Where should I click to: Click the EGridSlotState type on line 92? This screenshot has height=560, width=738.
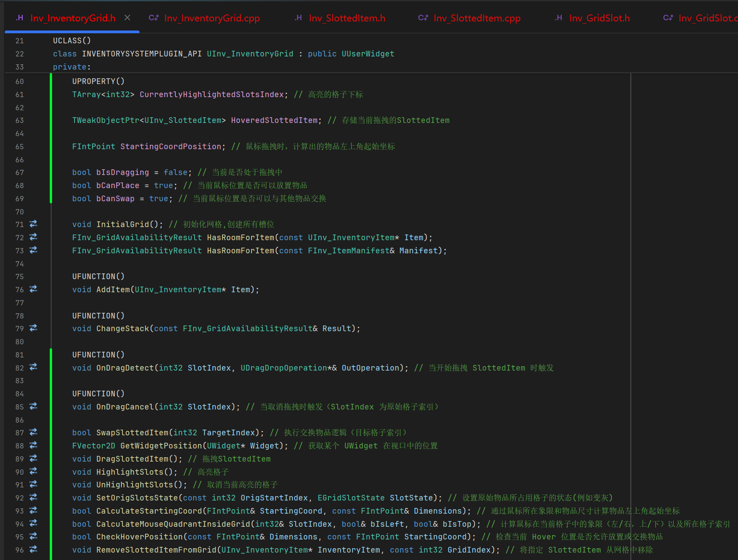click(351, 498)
